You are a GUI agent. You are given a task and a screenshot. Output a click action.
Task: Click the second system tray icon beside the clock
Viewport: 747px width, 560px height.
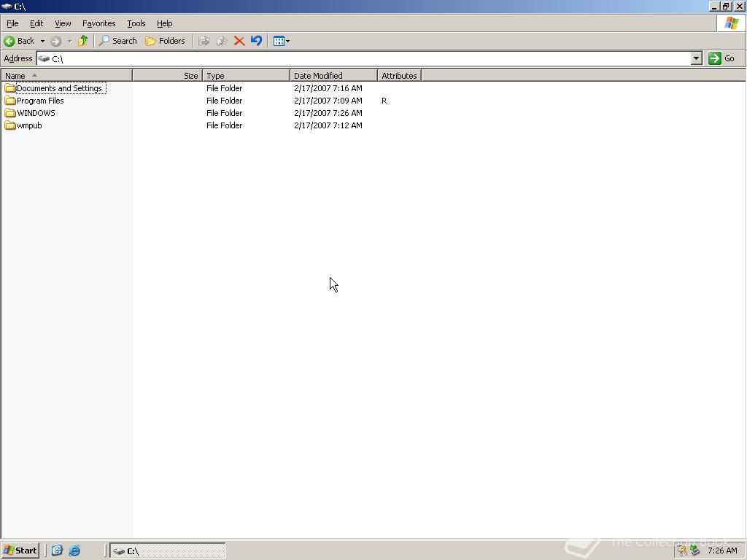695,551
